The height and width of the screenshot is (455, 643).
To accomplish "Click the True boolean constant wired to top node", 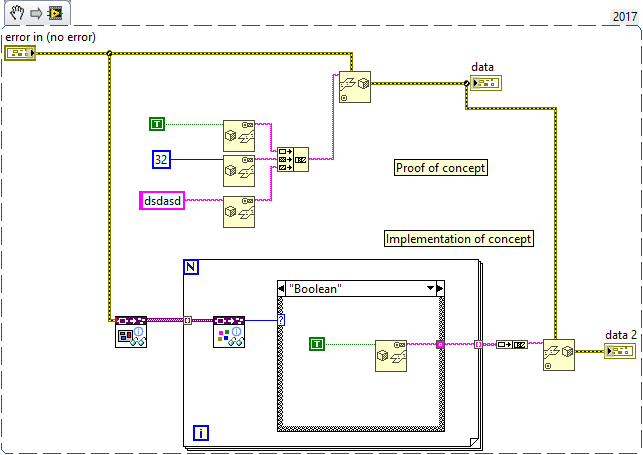I will [x=157, y=124].
